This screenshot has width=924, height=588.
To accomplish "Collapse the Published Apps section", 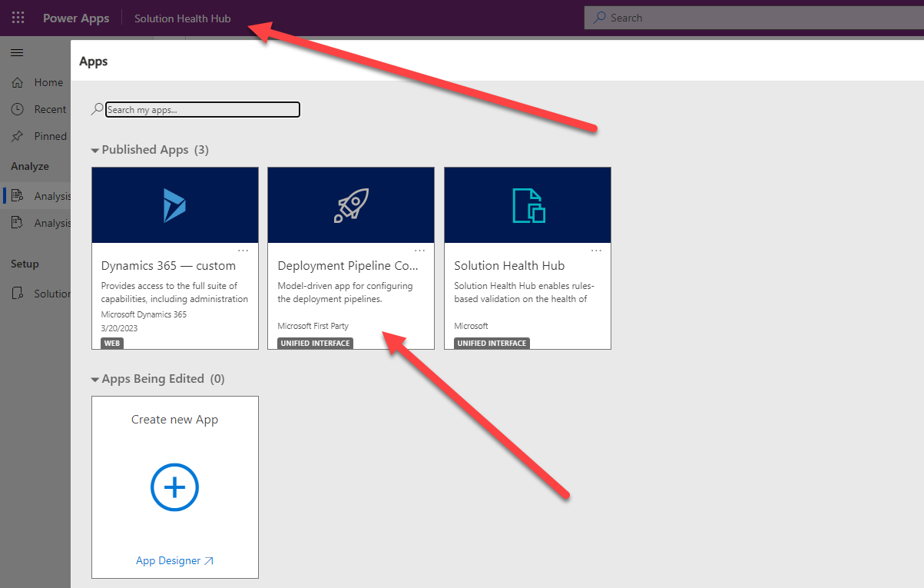I will pyautogui.click(x=95, y=151).
